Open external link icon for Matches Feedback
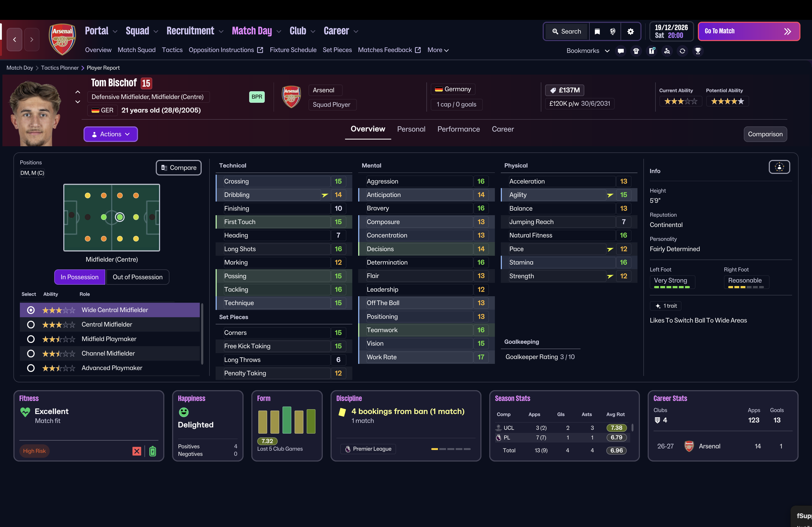 click(x=418, y=50)
